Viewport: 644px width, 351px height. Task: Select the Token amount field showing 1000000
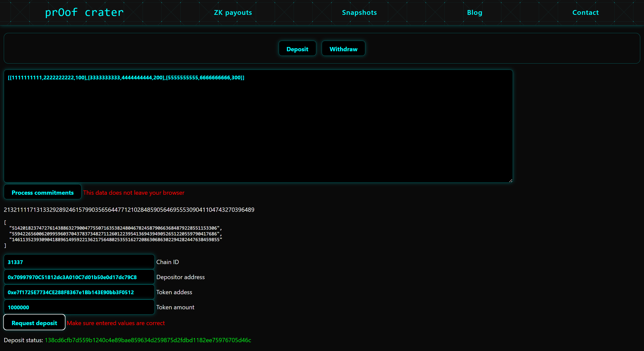click(79, 307)
